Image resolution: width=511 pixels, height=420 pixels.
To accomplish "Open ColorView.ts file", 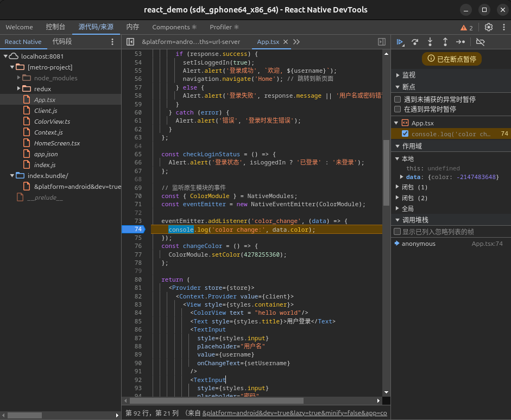I will (52, 122).
